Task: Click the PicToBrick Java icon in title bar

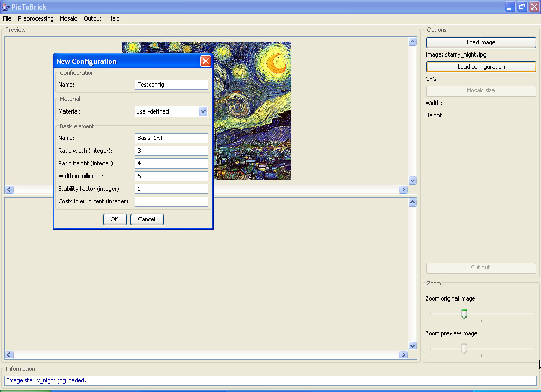Action: click(5, 6)
